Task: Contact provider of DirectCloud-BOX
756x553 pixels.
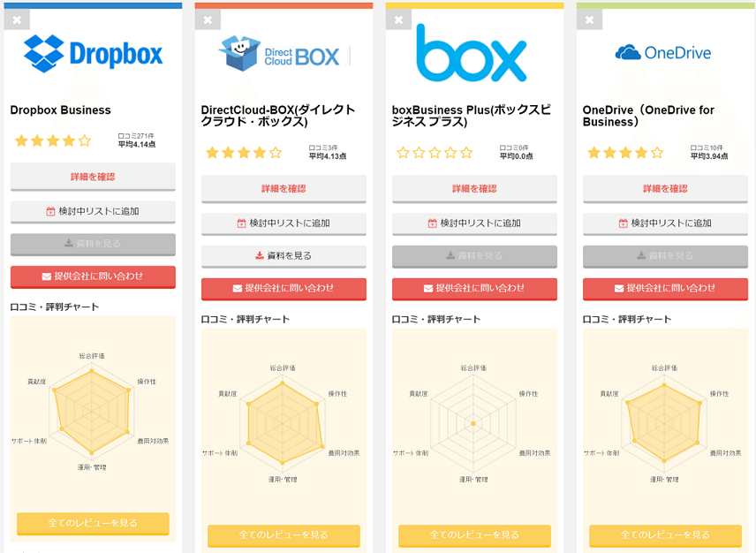Action: click(283, 289)
